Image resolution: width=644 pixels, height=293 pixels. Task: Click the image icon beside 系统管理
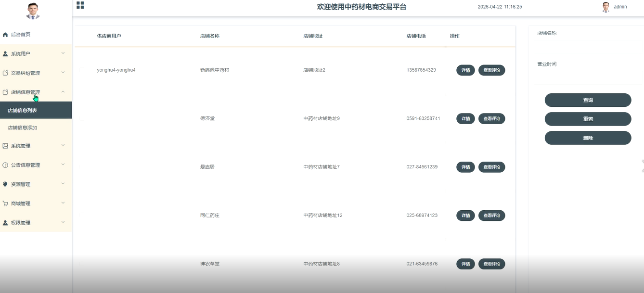(5, 146)
